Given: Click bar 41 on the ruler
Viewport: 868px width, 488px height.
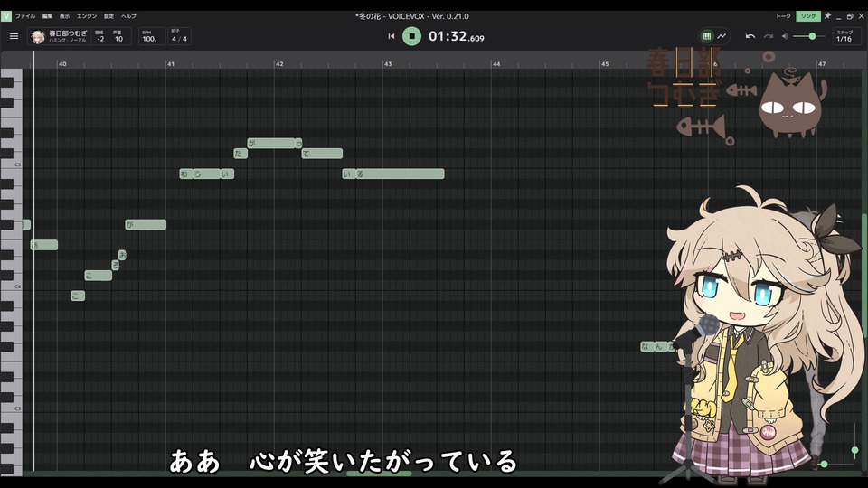Looking at the screenshot, I should 171,63.
